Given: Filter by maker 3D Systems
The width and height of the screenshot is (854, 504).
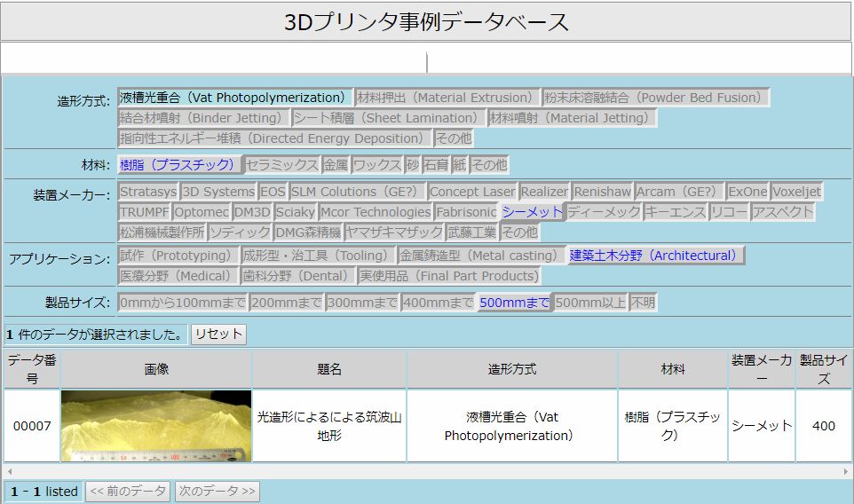Looking at the screenshot, I should 218,192.
